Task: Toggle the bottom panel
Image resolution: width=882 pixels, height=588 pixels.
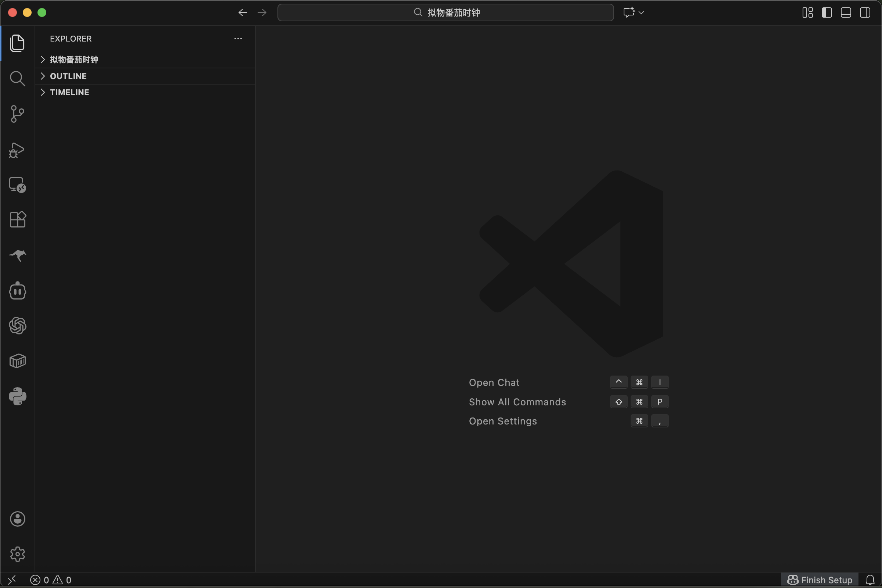Action: [x=846, y=12]
